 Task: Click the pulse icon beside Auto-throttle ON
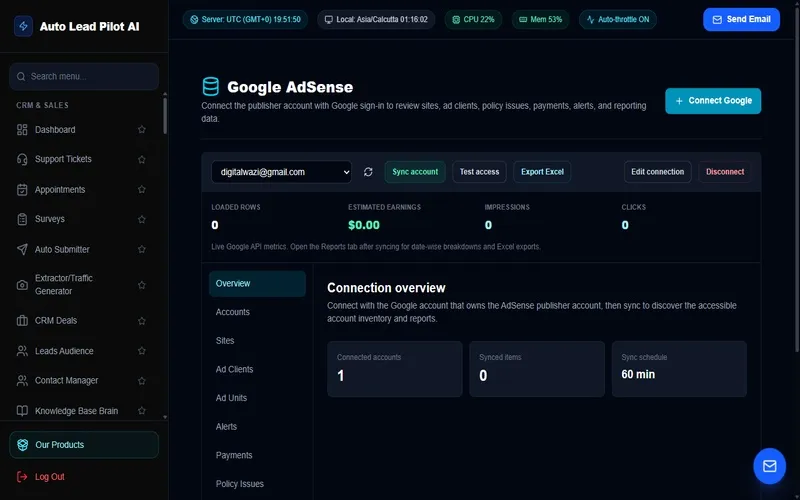click(590, 19)
